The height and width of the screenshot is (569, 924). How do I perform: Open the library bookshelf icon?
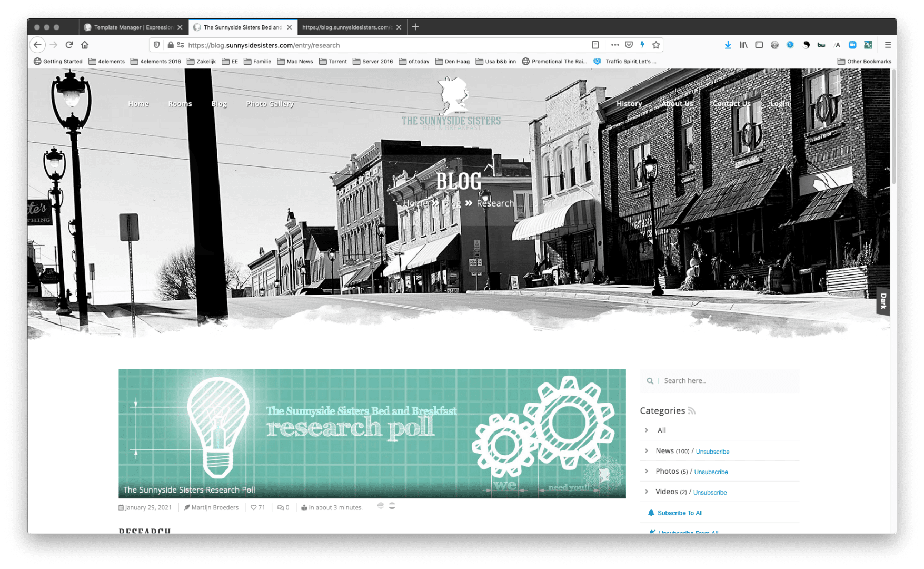point(743,45)
